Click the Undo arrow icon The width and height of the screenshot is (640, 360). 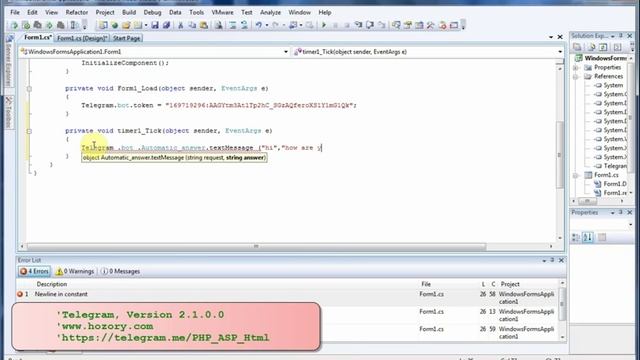[258, 25]
